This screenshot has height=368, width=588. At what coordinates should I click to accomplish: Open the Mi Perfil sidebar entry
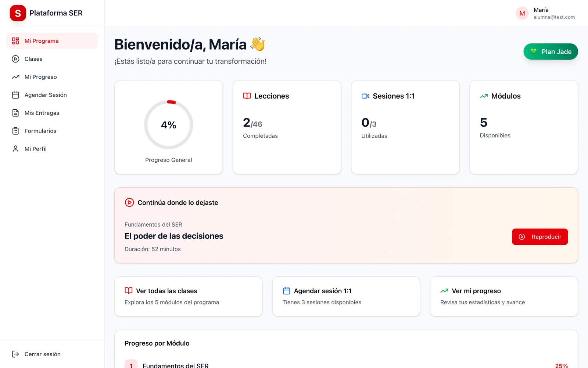[x=52, y=149]
